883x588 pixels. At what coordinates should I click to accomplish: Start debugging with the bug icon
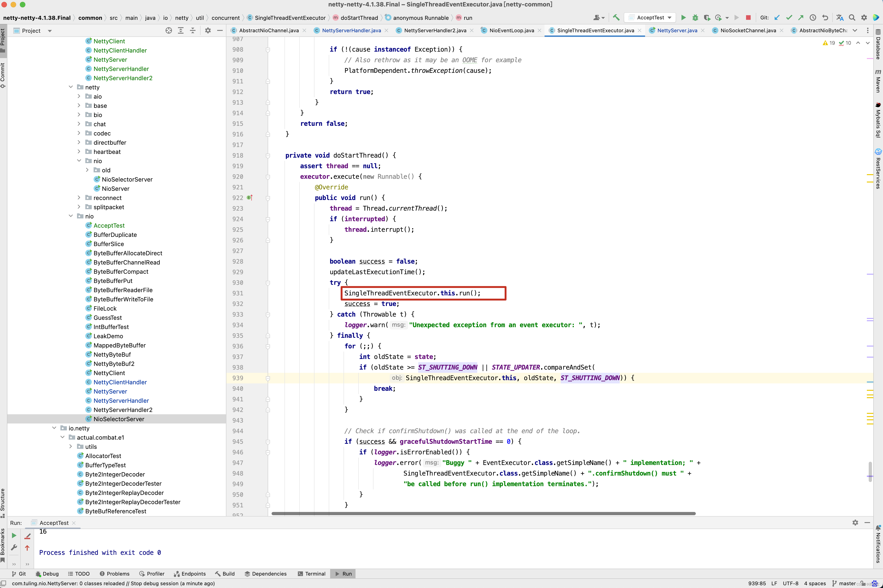(695, 18)
